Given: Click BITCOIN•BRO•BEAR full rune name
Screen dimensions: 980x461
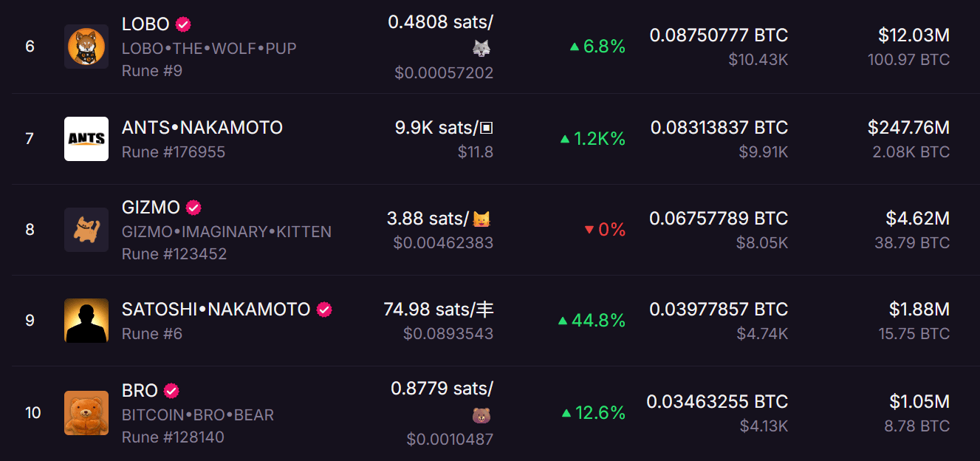Looking at the screenshot, I should tap(198, 415).
